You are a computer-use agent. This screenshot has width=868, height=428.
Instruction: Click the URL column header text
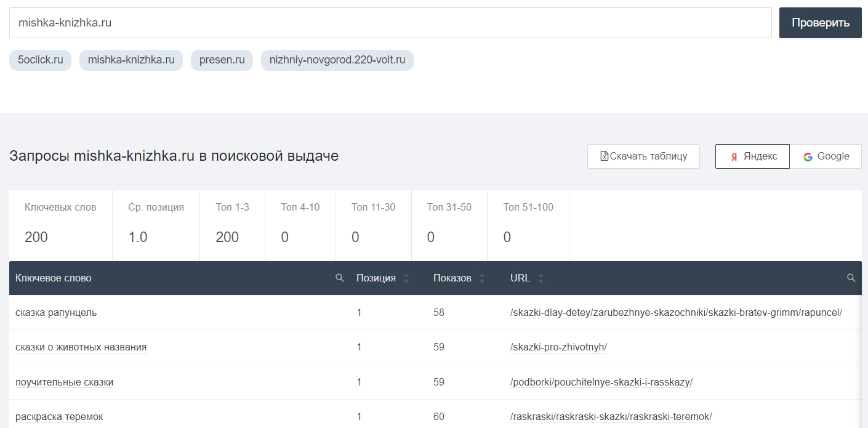[x=520, y=278]
